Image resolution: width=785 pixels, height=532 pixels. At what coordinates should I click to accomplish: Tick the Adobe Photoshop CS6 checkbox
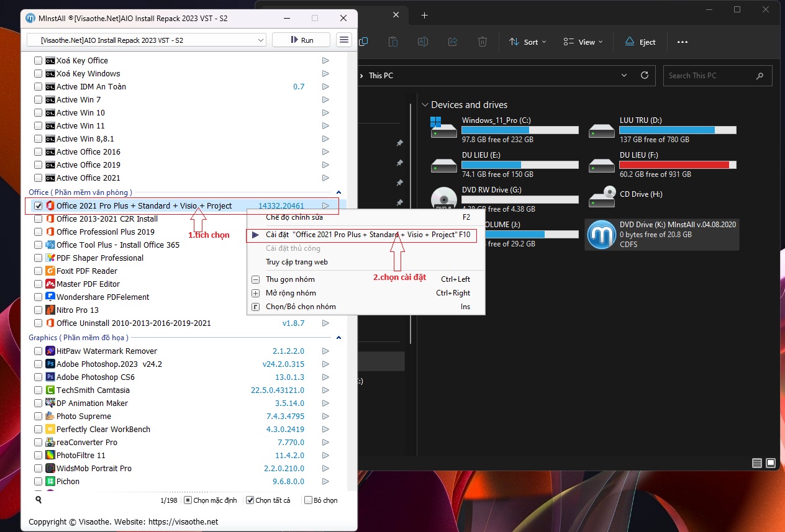click(x=39, y=377)
